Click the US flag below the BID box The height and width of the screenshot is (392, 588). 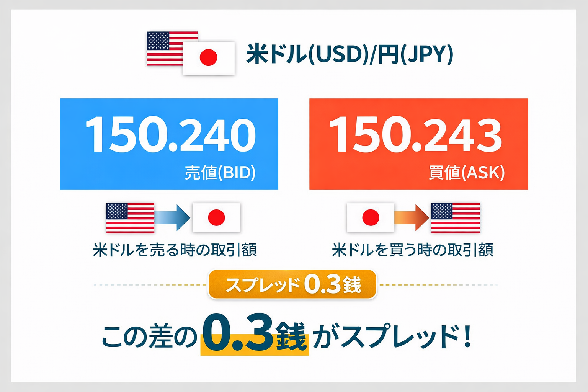pyautogui.click(x=130, y=218)
